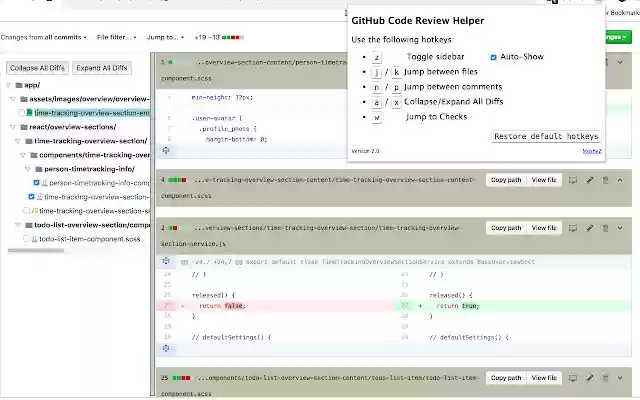Click the JS file icon for time-tracking-overview-section-service
640x400 pixels.
click(x=34, y=211)
